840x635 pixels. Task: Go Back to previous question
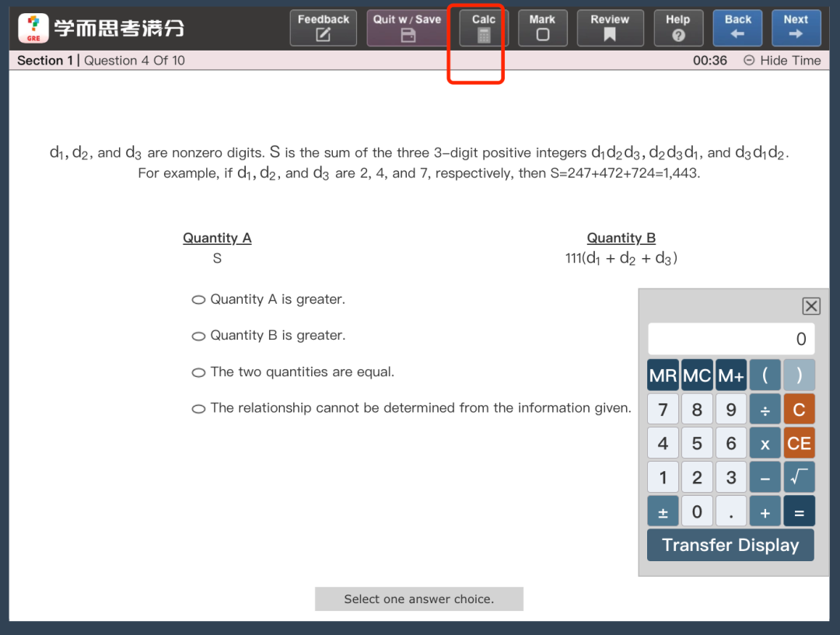(x=737, y=28)
